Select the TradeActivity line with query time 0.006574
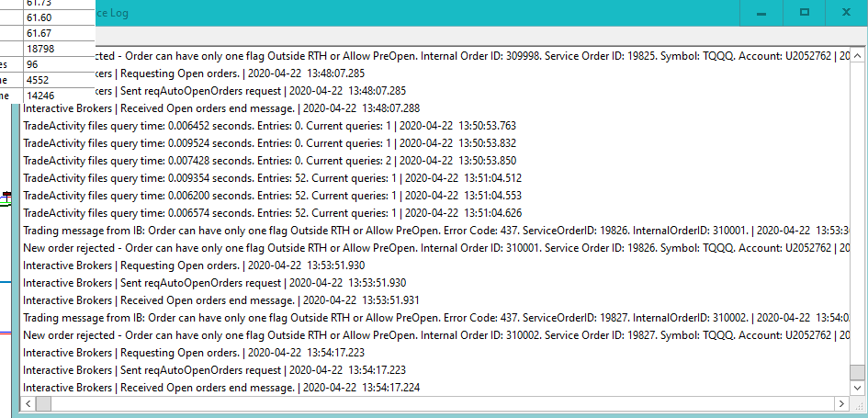The image size is (868, 418). 273,213
